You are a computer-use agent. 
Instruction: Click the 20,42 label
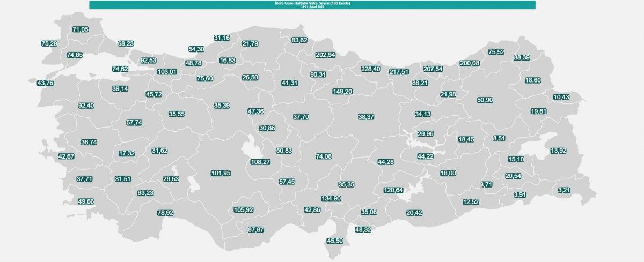coord(414,213)
